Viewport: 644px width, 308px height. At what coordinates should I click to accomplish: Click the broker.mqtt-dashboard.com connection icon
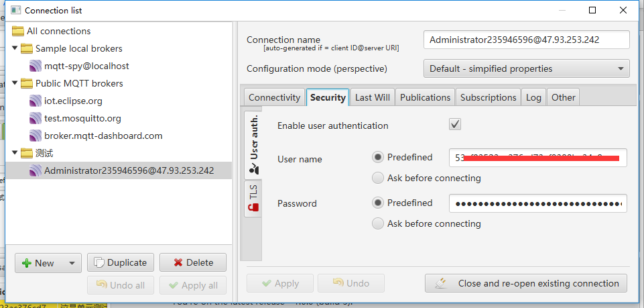click(36, 136)
